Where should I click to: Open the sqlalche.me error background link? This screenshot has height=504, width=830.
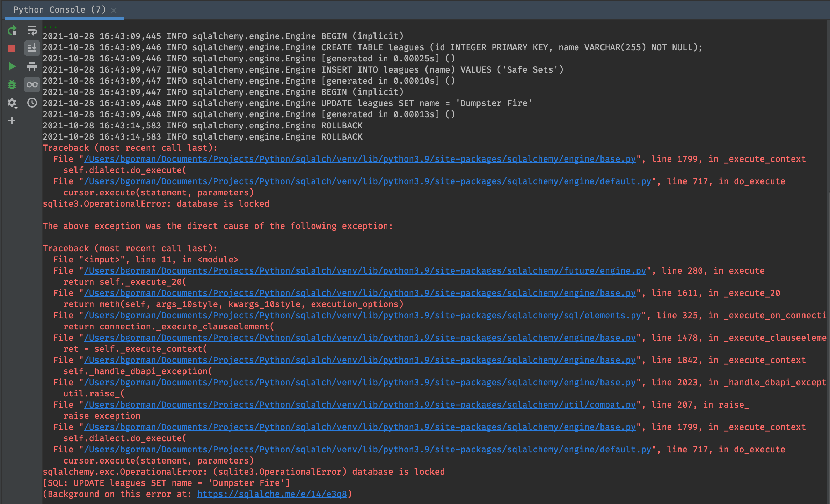[x=272, y=494]
